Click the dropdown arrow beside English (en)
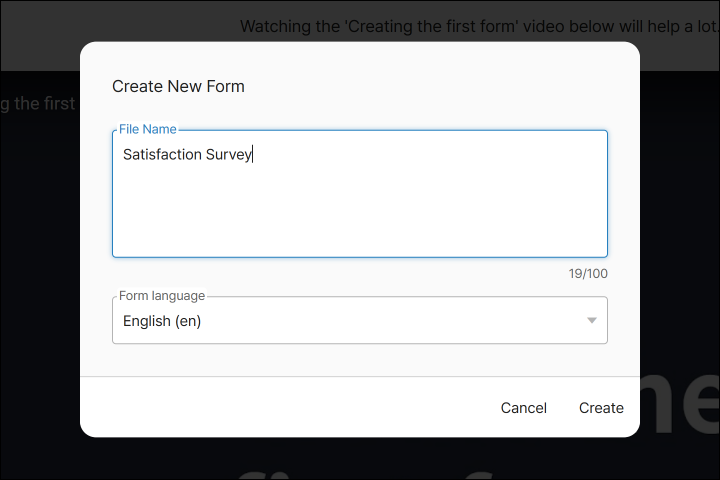This screenshot has height=480, width=720. 592,320
